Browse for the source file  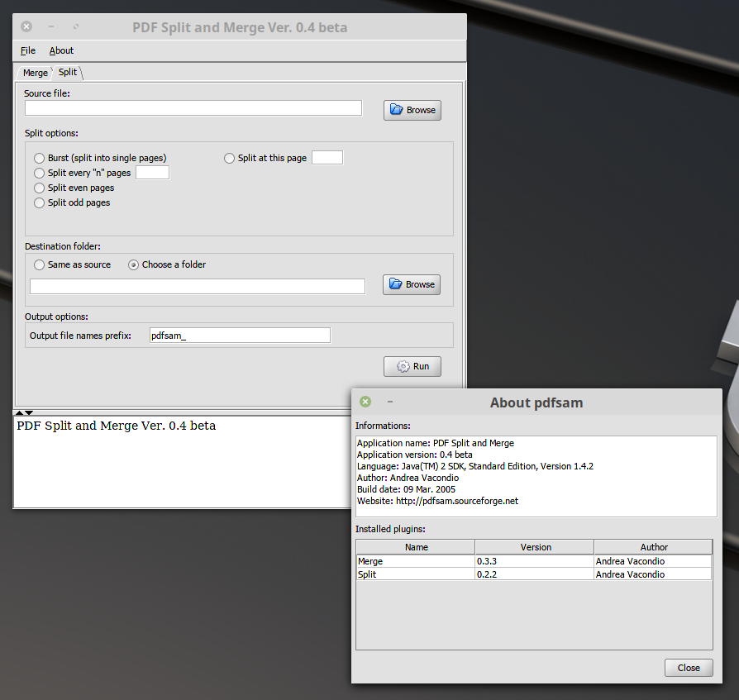pos(412,110)
